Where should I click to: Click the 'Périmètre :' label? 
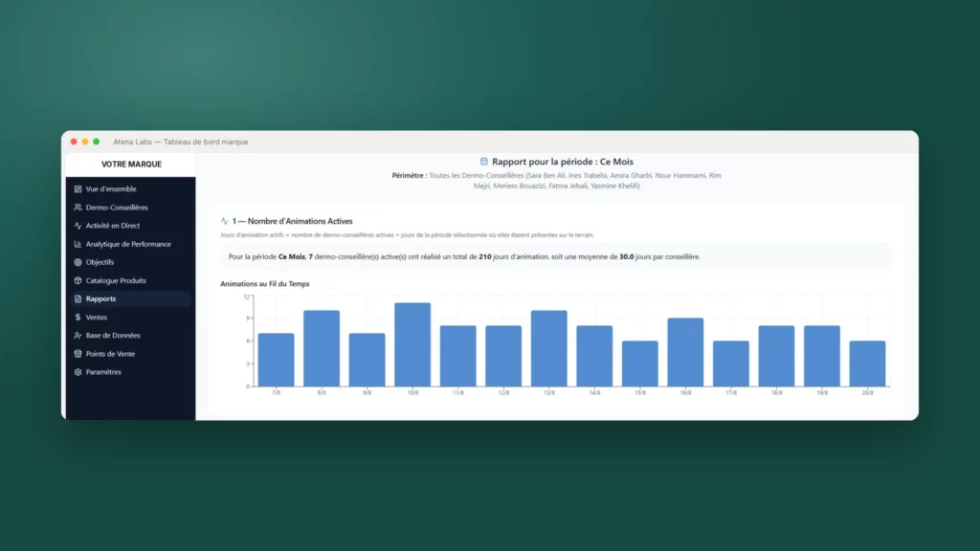click(x=410, y=176)
